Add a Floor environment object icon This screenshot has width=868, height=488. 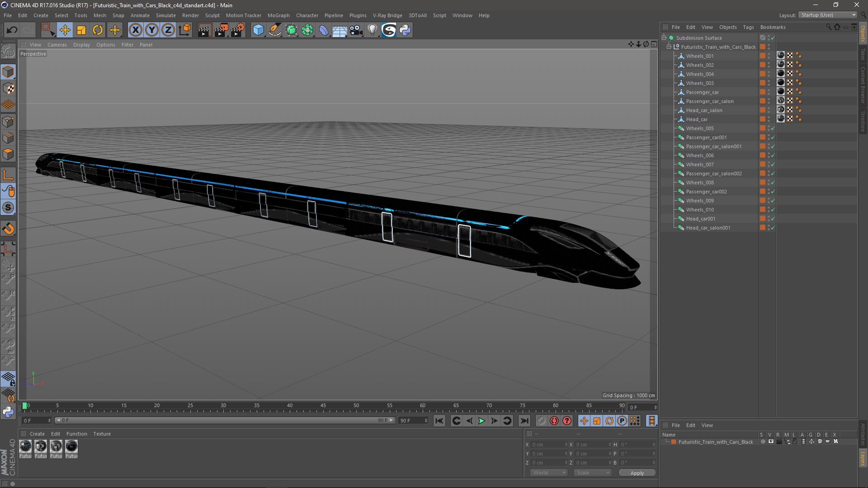340,30
